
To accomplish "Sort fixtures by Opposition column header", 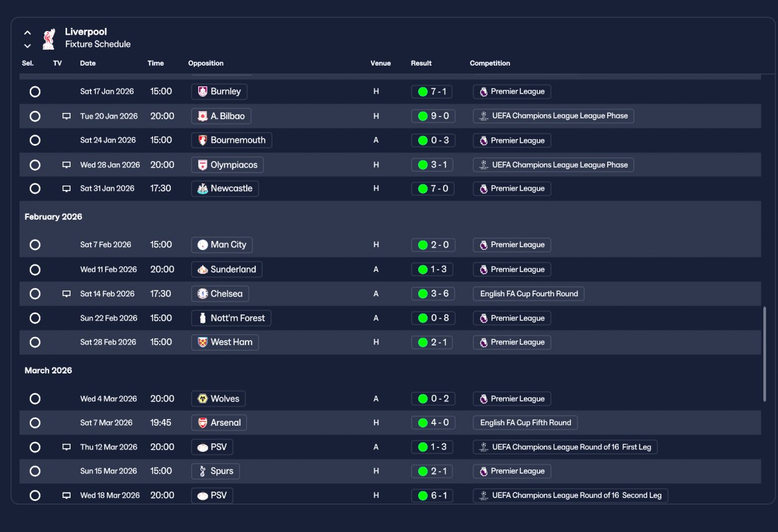I will click(x=206, y=63).
